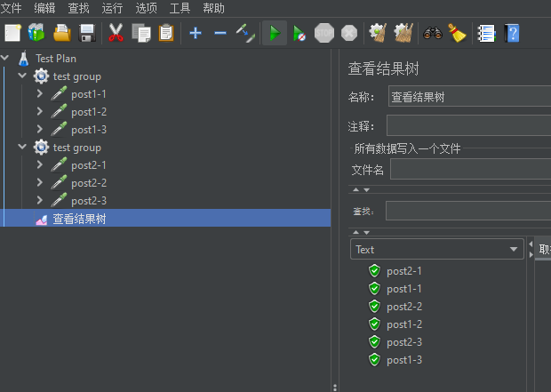551x392 pixels.
Task: Collapse the Test Plan root node
Action: point(4,58)
